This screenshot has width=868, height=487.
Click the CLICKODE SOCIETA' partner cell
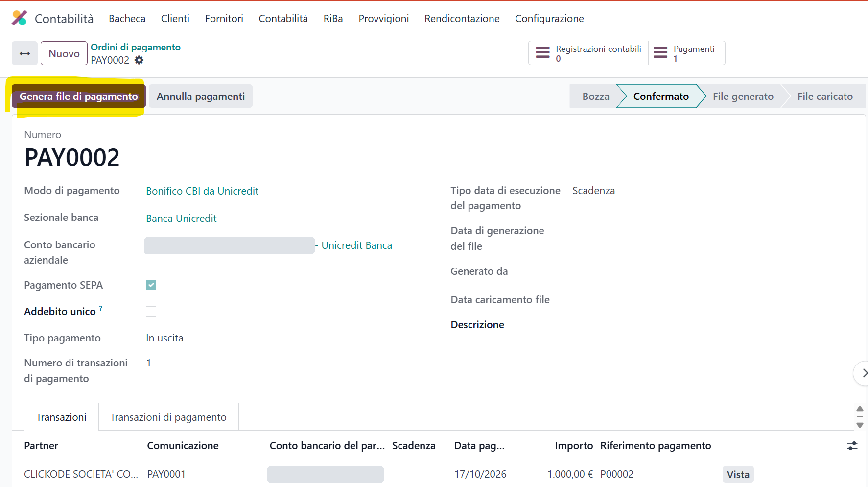(x=81, y=474)
